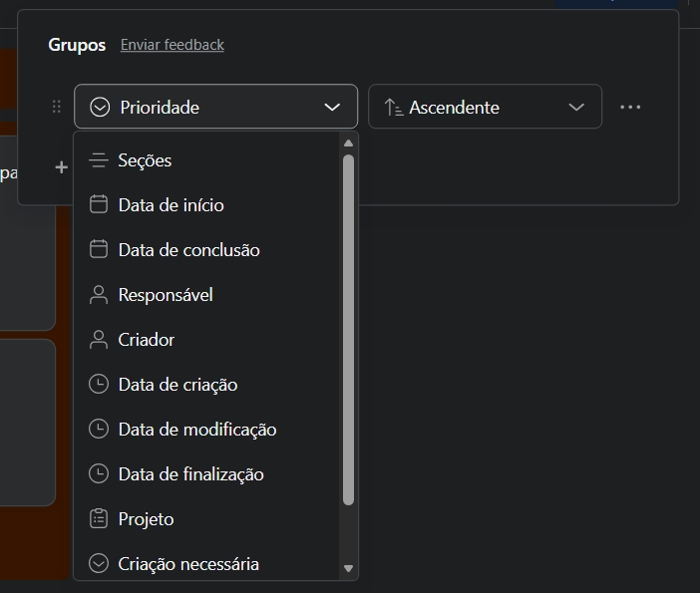Click the scrollbar up arrow in list

[x=348, y=144]
